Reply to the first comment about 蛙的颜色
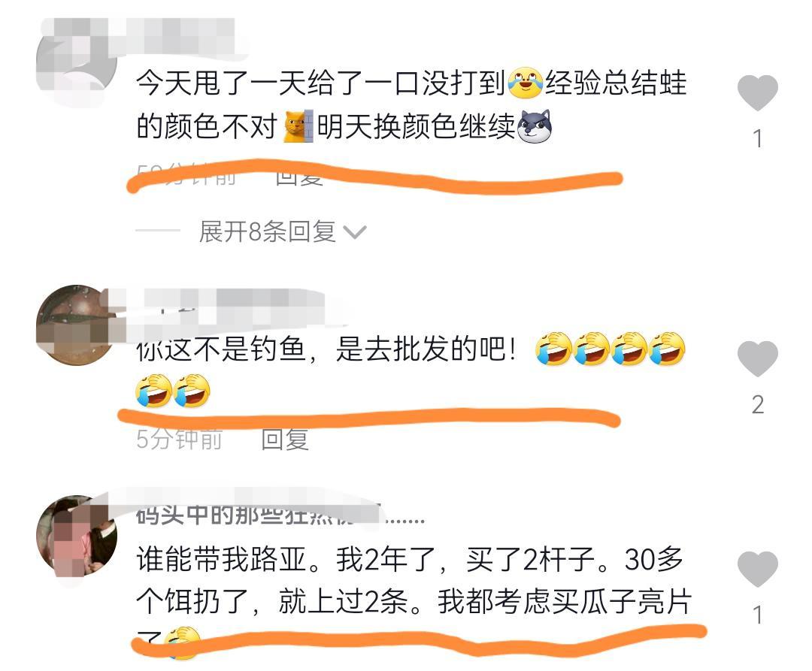The height and width of the screenshot is (671, 812). click(x=299, y=177)
